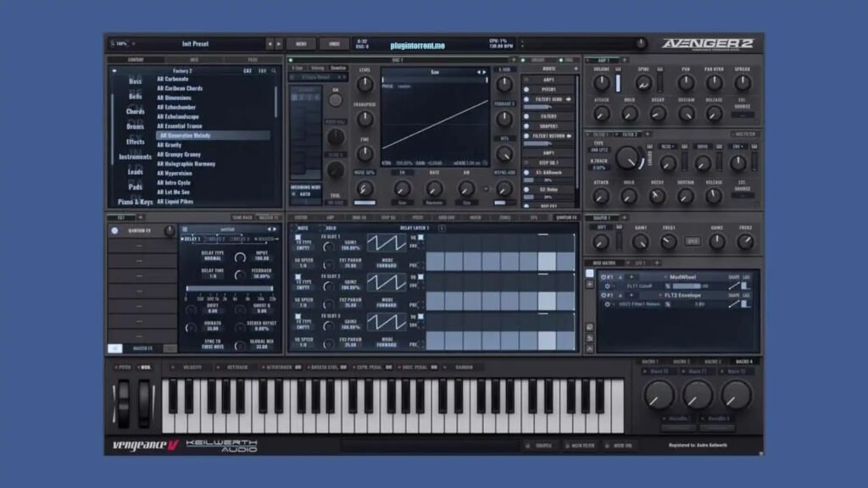The image size is (868, 488).
Task: Open the filter RESO dropdown
Action: tap(667, 147)
